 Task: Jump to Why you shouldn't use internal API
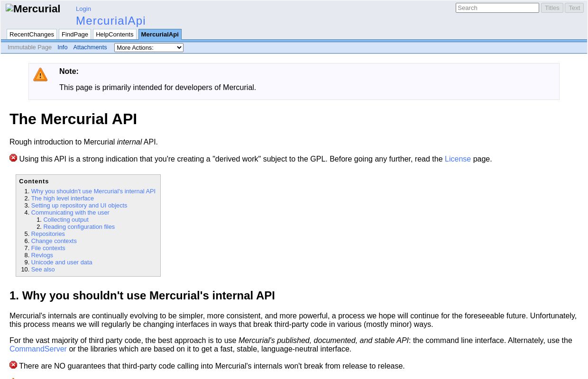93,191
